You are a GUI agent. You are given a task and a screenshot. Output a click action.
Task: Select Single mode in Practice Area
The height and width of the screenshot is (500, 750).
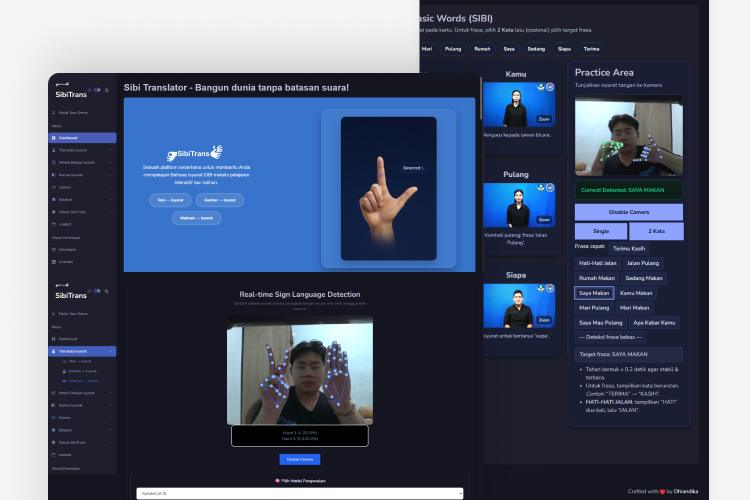click(601, 231)
